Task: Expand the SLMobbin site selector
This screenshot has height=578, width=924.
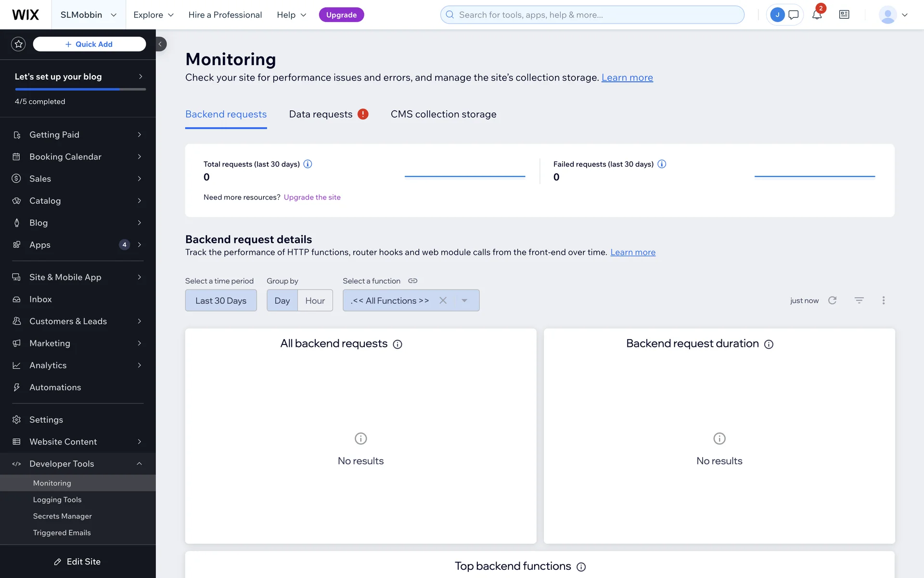Action: [89, 15]
